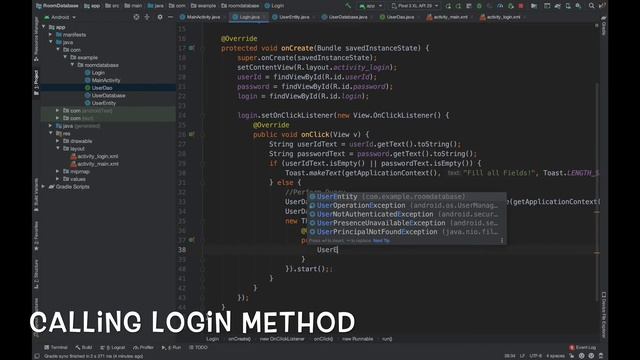Open the Logcat tool window
This screenshot has width=640, height=360.
[113, 347]
